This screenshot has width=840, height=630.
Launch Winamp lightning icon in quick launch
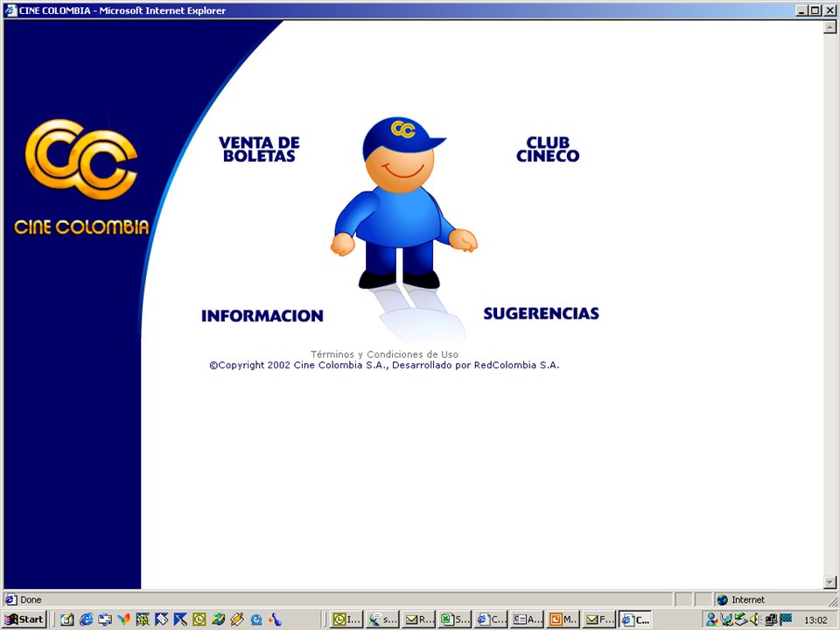[237, 619]
